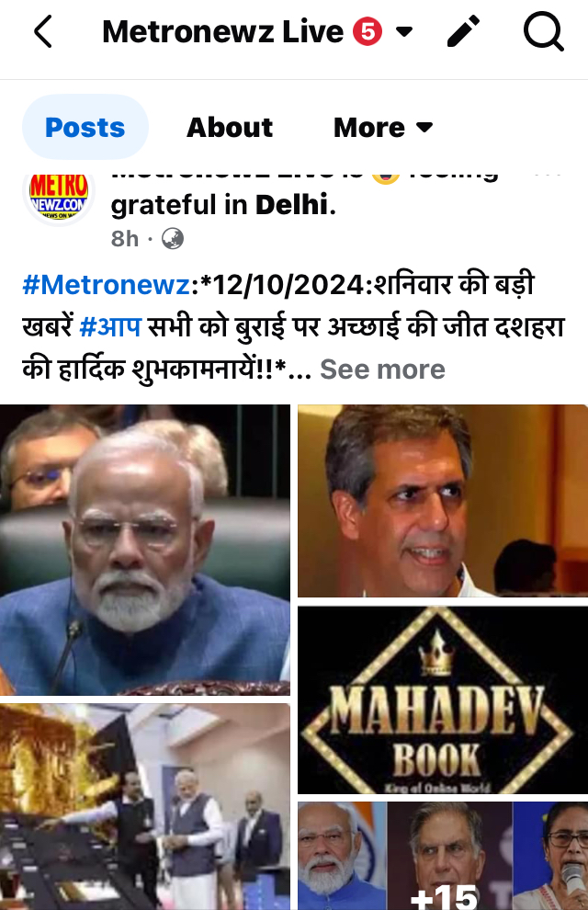Tap the Metronewz Live page title
Image resolution: width=588 pixels, height=910 pixels.
(x=222, y=31)
